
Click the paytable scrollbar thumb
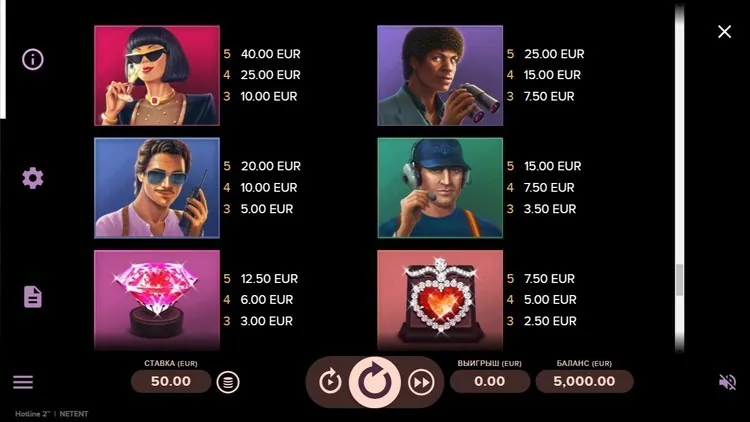tap(680, 280)
